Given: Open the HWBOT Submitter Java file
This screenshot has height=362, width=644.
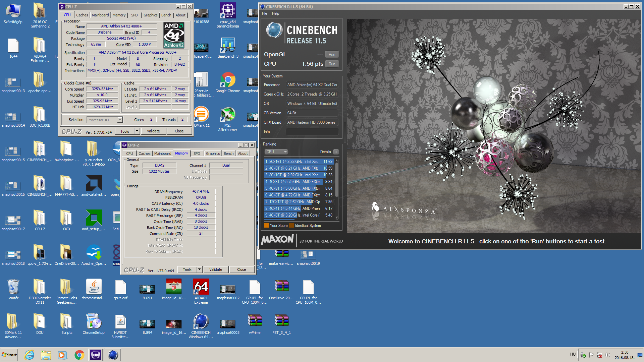Looking at the screenshot, I should tap(120, 326).
